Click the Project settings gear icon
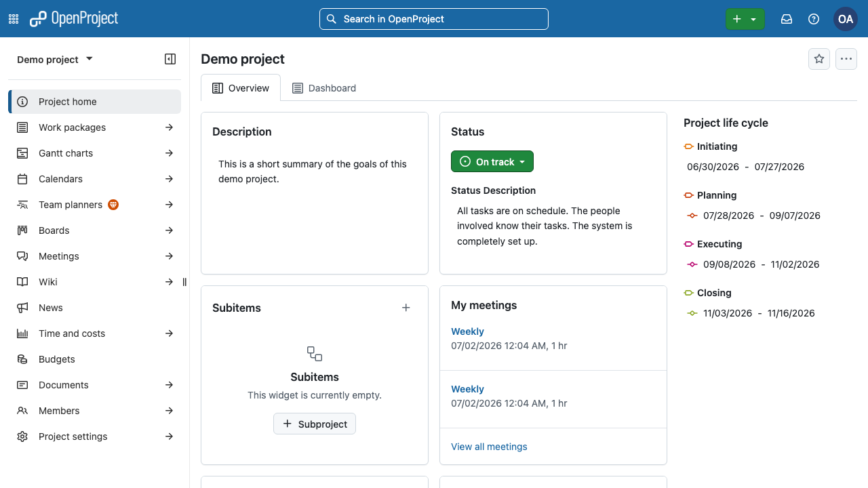868x488 pixels. (x=22, y=436)
